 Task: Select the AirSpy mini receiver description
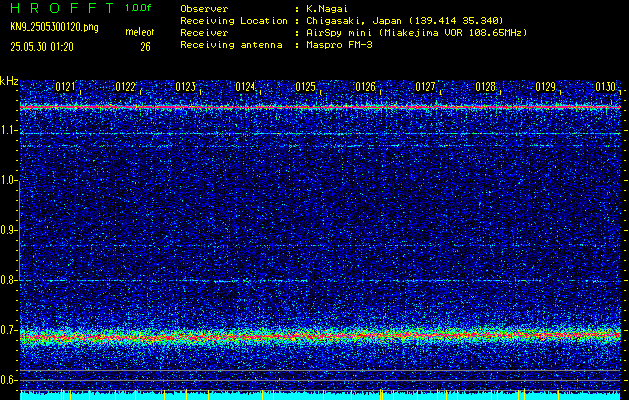(416, 33)
